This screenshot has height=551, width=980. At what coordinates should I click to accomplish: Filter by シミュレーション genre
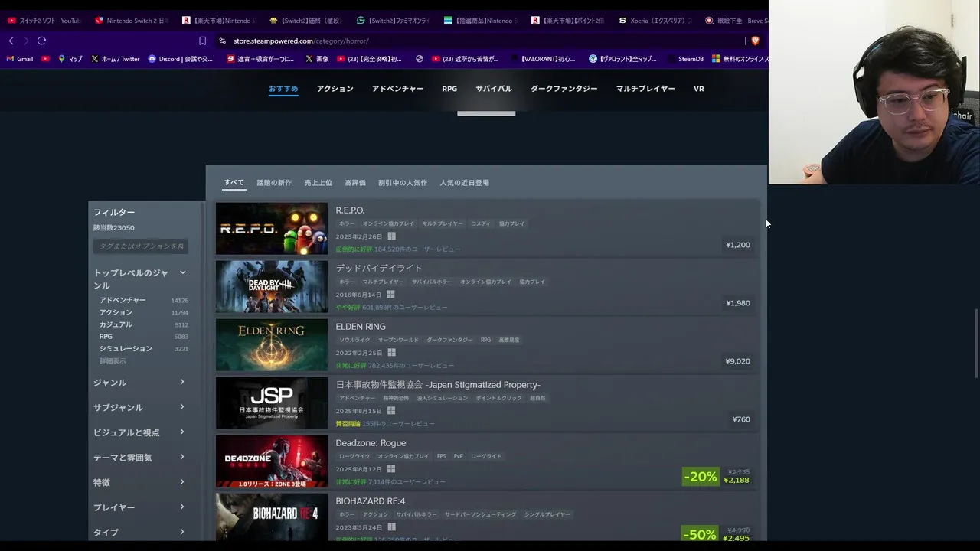click(126, 348)
